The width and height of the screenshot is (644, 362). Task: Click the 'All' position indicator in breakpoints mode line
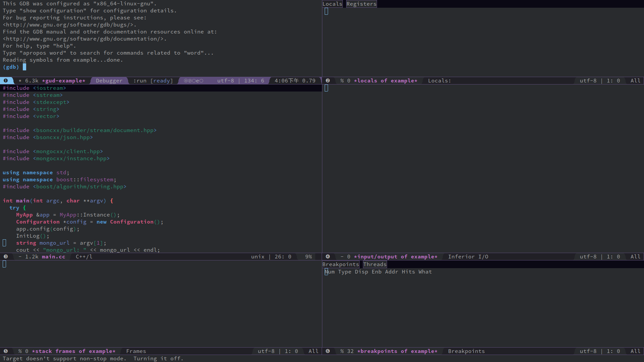[x=635, y=351]
